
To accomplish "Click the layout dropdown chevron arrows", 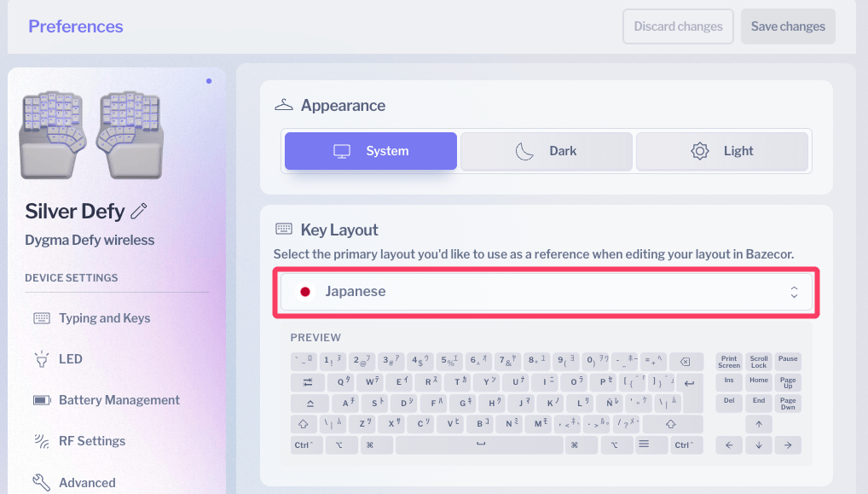I will [x=794, y=292].
